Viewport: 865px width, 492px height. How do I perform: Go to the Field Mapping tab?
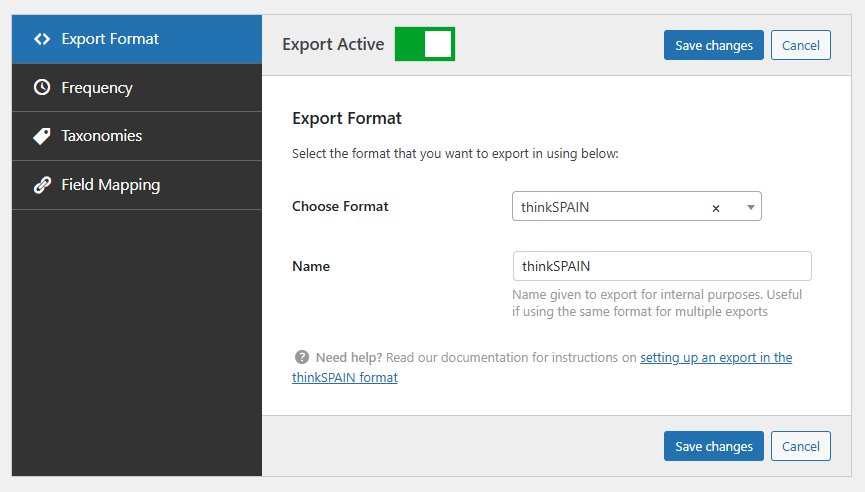[x=110, y=185]
